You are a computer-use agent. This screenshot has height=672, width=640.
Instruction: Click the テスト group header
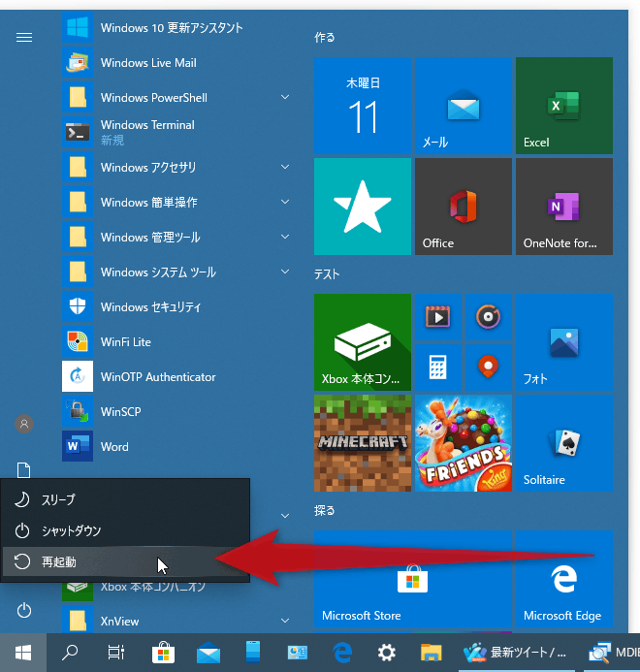[x=327, y=274]
